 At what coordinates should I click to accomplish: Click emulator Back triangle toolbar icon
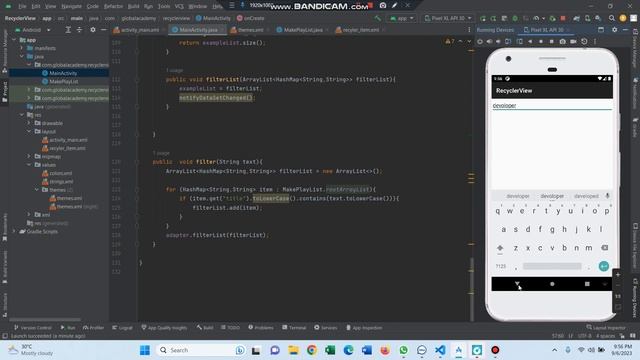tap(530, 41)
